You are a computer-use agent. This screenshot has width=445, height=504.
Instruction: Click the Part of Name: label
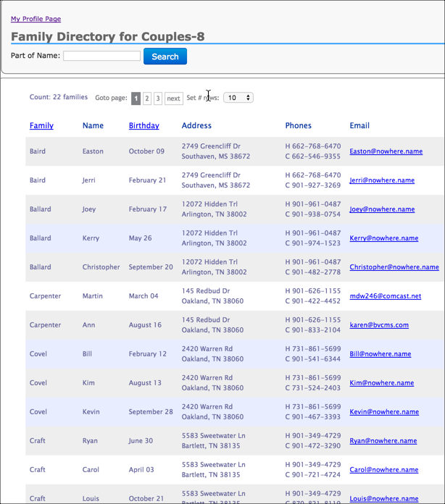[36, 55]
